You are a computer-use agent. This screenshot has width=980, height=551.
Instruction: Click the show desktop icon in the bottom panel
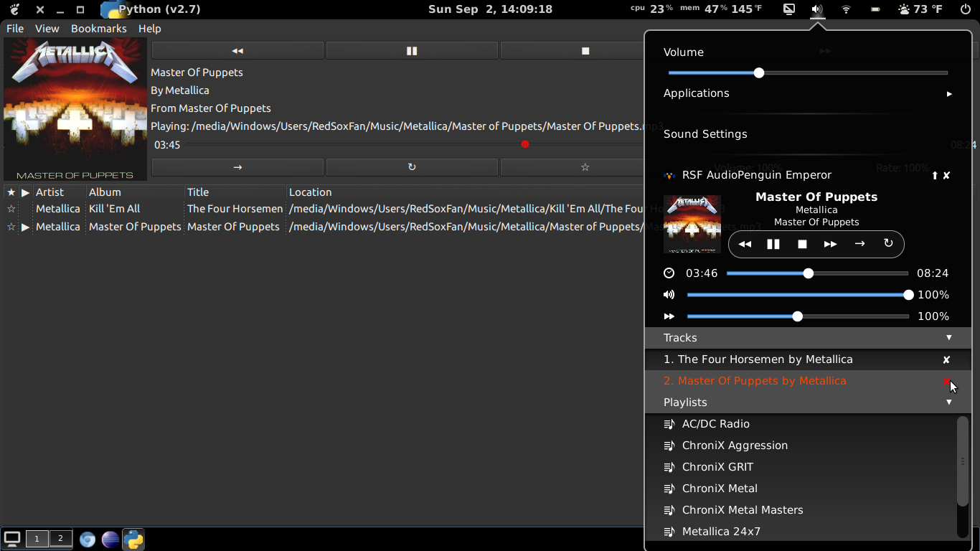pyautogui.click(x=12, y=538)
